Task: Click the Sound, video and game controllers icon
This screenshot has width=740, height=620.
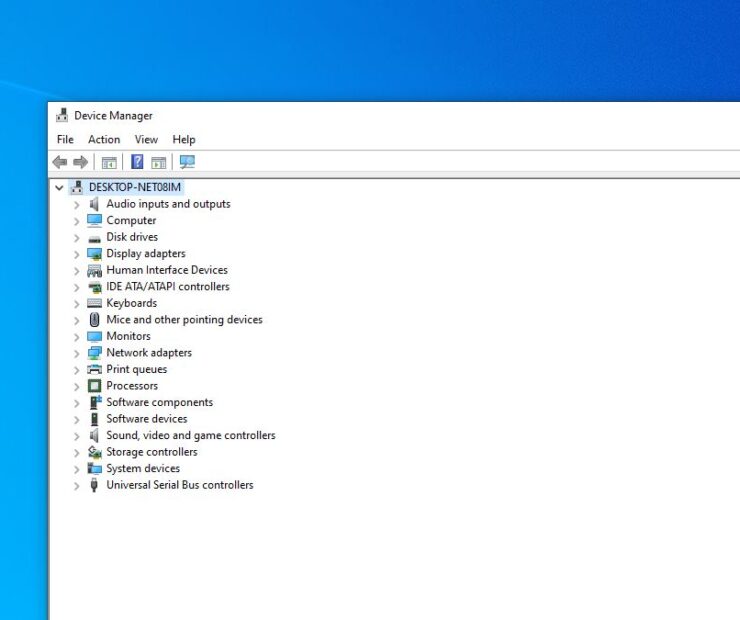Action: [94, 436]
